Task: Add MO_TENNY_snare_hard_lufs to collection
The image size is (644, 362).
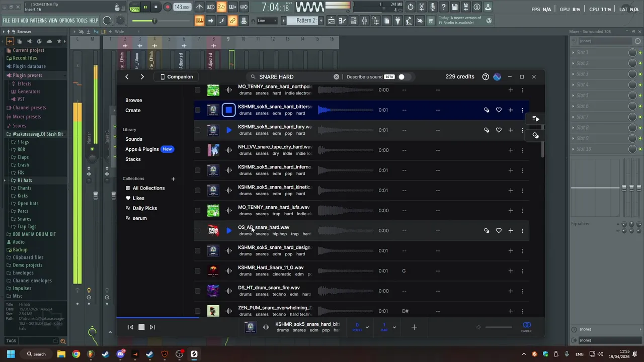Action: click(511, 210)
